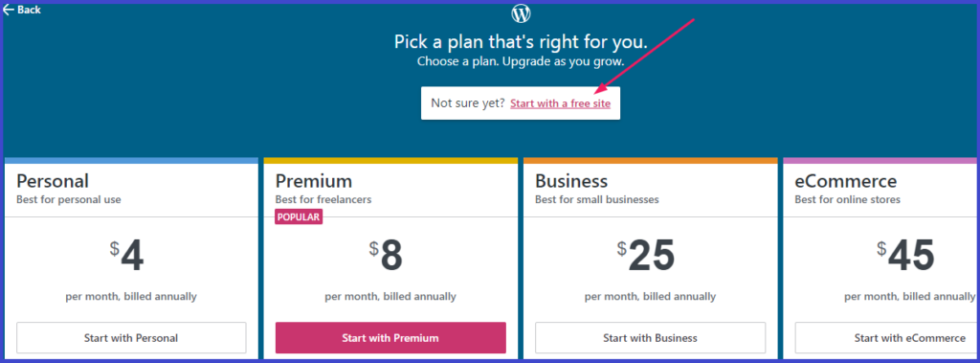Choose Start with Premium button

coord(390,338)
